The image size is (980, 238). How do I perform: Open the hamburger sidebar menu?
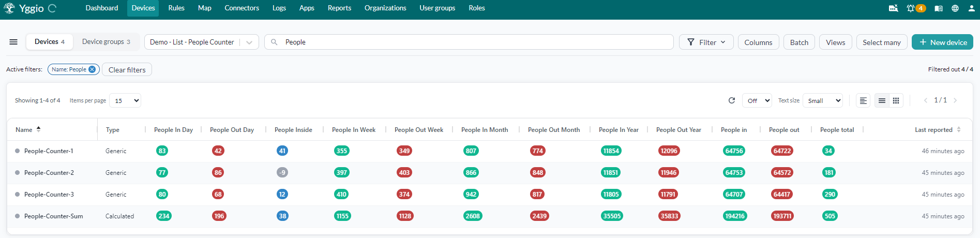(14, 42)
